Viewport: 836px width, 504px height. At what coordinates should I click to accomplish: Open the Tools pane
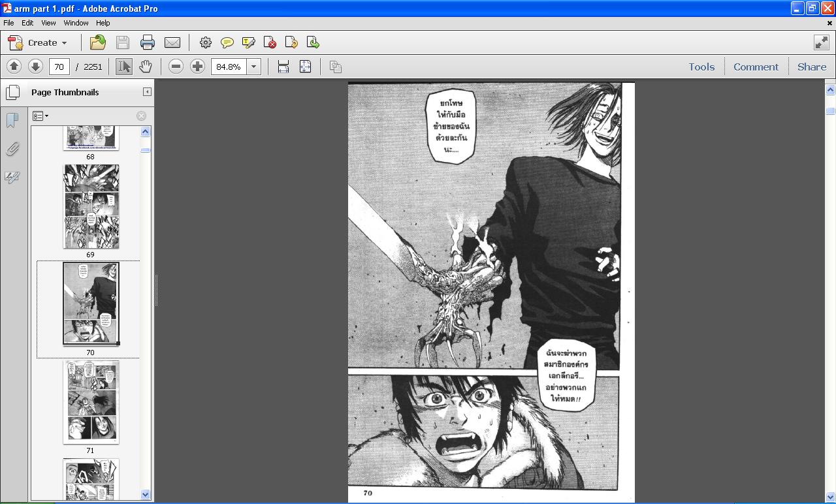click(701, 67)
